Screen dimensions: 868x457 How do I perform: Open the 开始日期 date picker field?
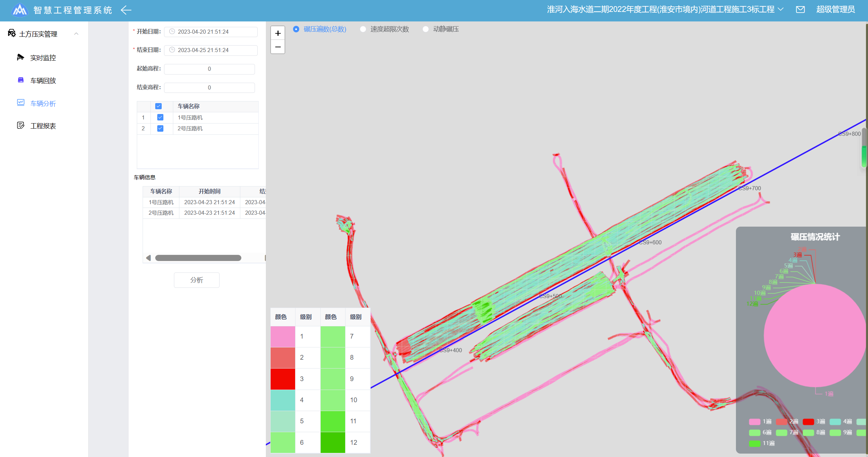tap(211, 32)
